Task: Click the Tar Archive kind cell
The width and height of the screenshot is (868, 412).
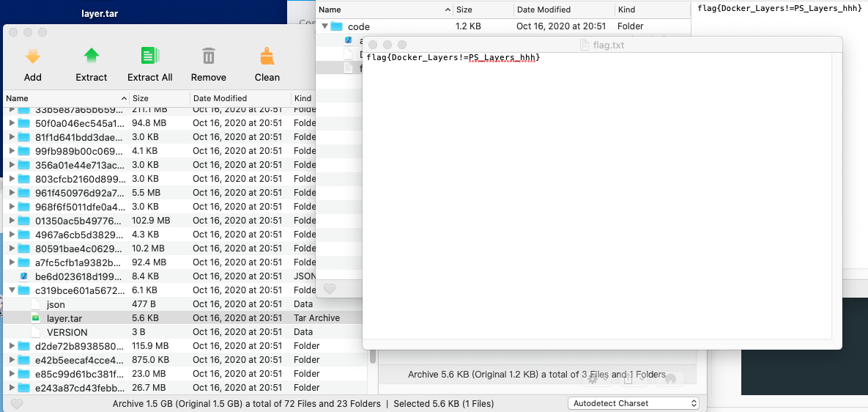Action: (x=316, y=318)
